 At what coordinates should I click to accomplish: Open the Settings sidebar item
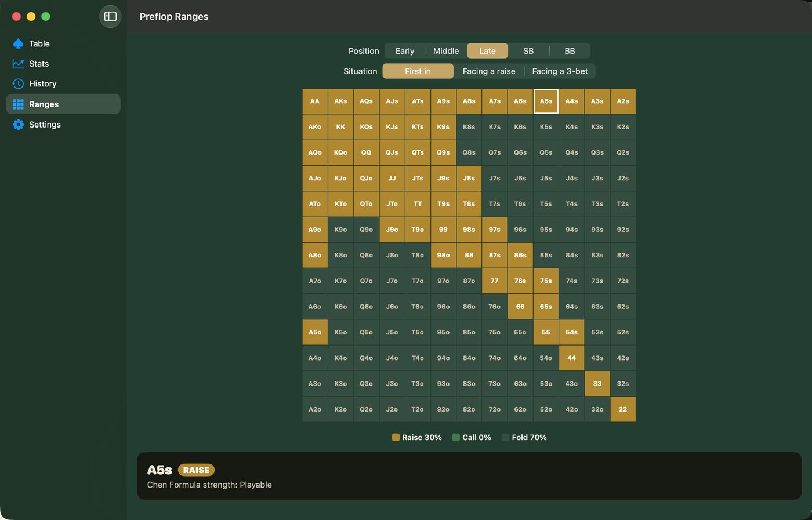pyautogui.click(x=63, y=125)
